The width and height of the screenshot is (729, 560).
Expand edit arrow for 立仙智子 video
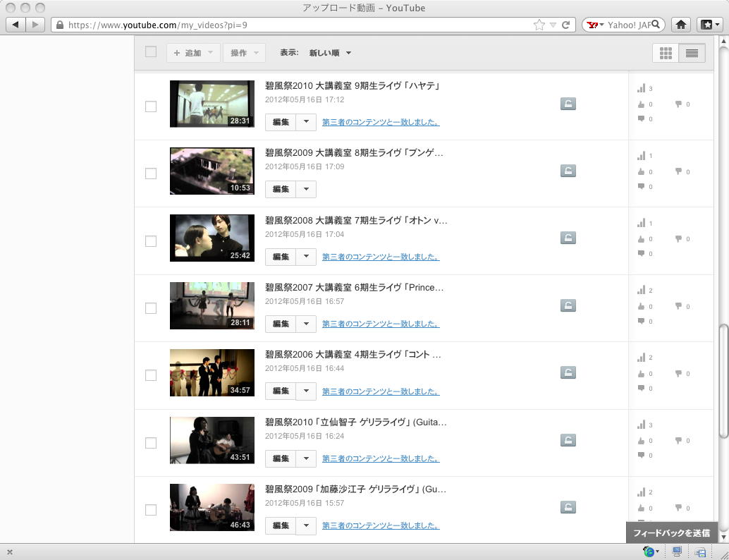[x=306, y=458]
